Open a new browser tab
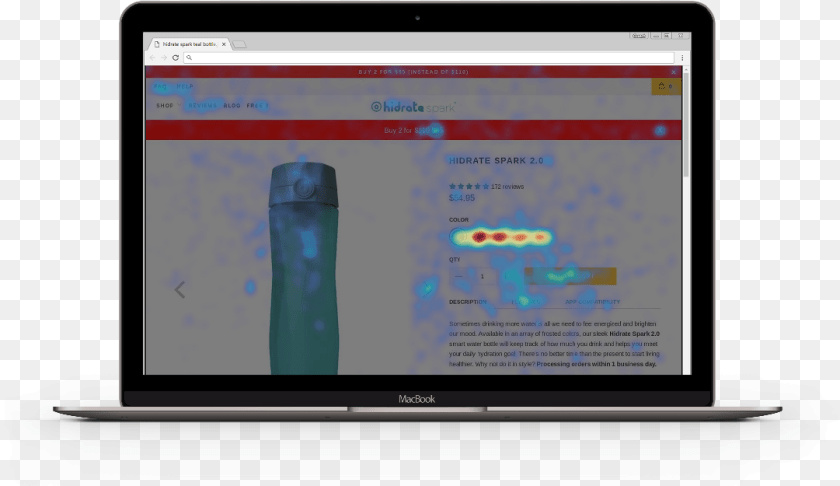The width and height of the screenshot is (840, 486). (239, 44)
